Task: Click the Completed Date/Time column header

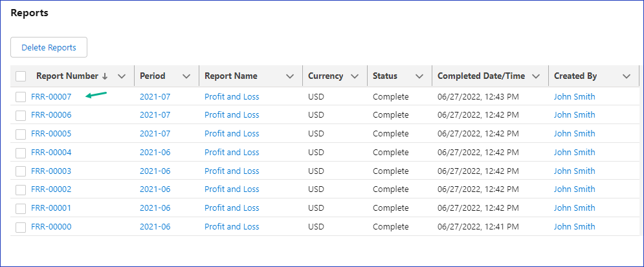Action: [x=481, y=76]
